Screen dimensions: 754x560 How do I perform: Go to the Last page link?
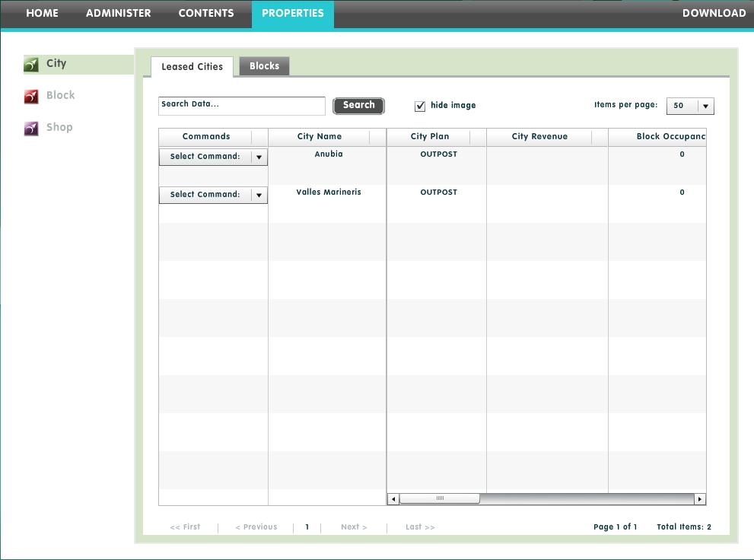(420, 527)
